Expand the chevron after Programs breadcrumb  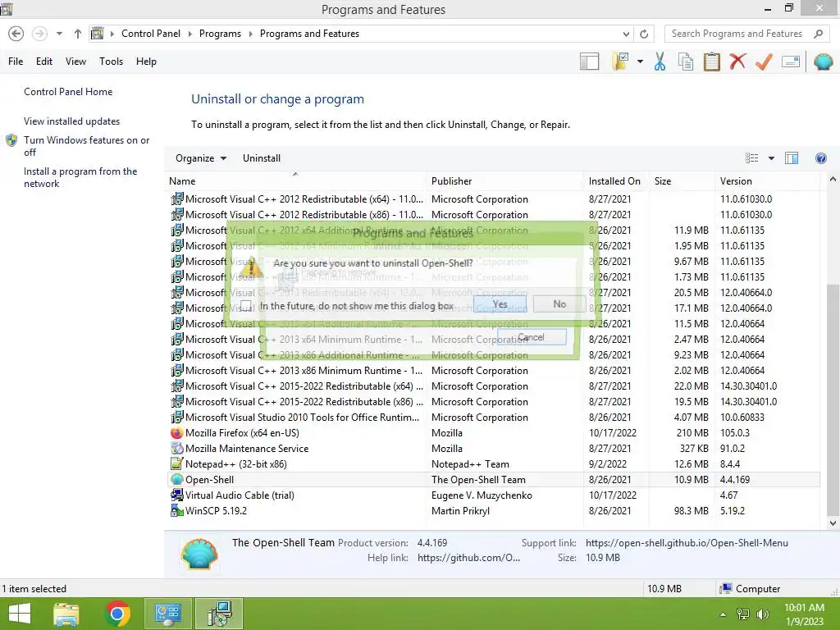(x=250, y=34)
